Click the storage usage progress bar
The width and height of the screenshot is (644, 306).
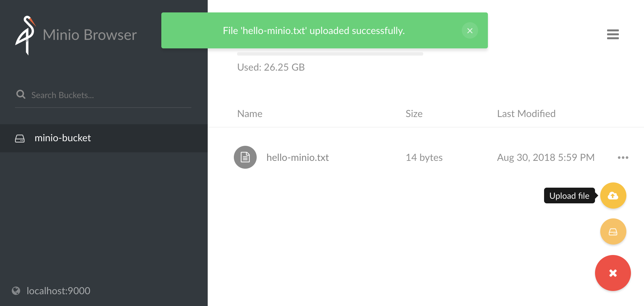click(330, 54)
